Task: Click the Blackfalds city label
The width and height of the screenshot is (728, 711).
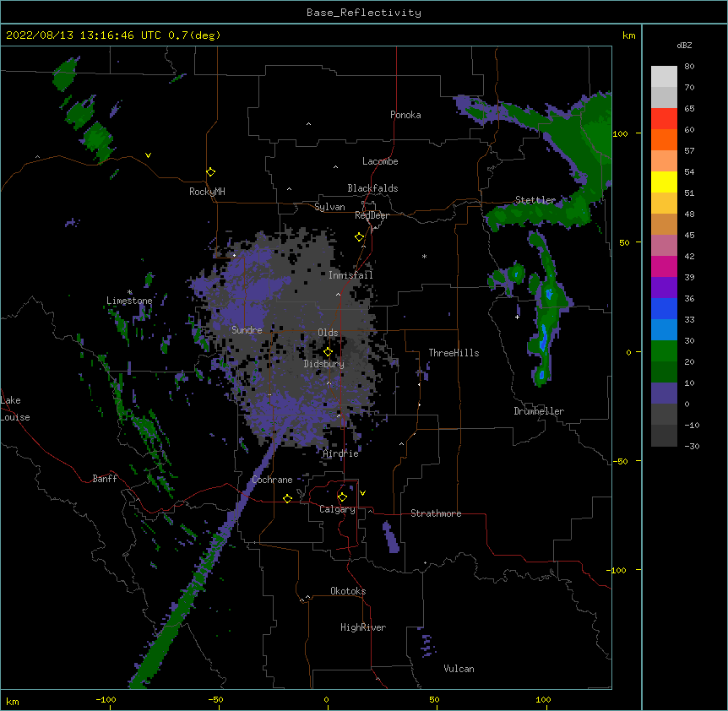Action: [372, 188]
